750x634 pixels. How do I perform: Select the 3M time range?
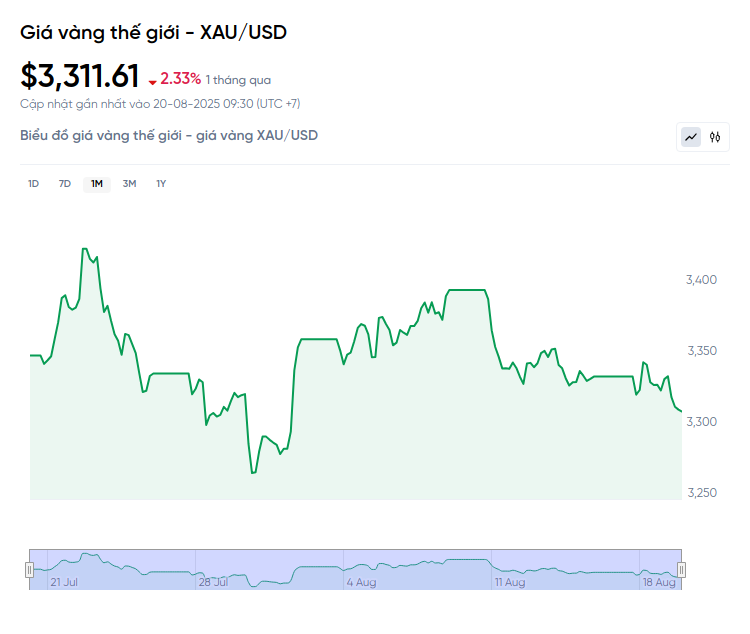129,183
